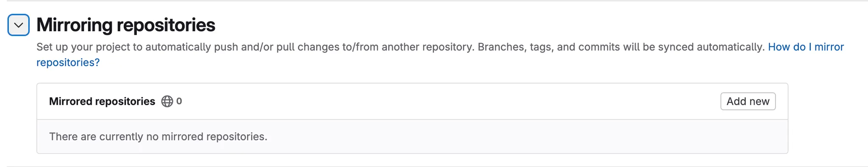Click the Mirrored repositories card header bar

[412, 101]
